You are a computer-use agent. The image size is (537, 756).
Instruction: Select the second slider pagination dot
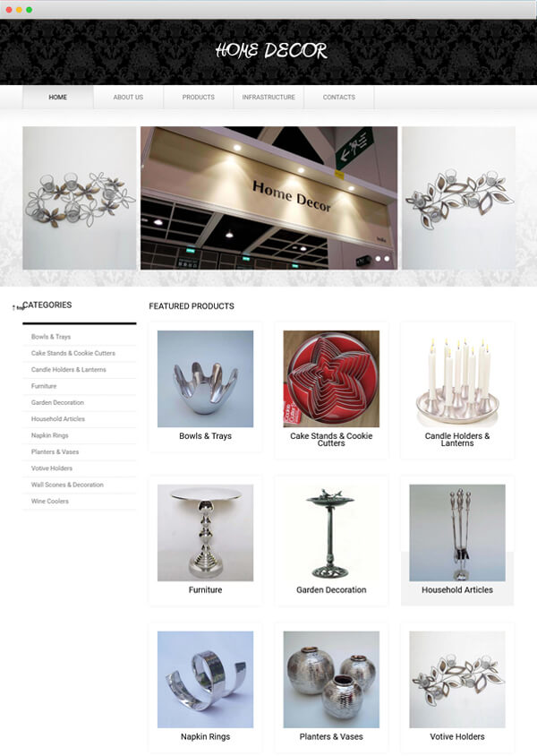tap(387, 259)
